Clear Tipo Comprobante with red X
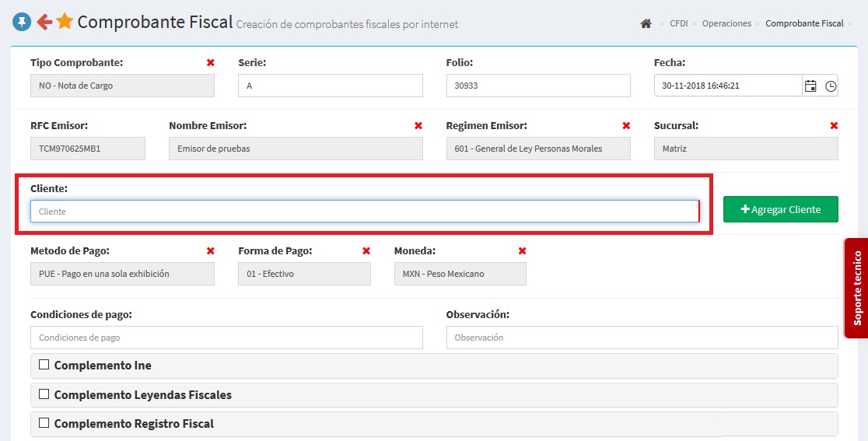Viewport: 868px width, 441px height. pos(211,62)
